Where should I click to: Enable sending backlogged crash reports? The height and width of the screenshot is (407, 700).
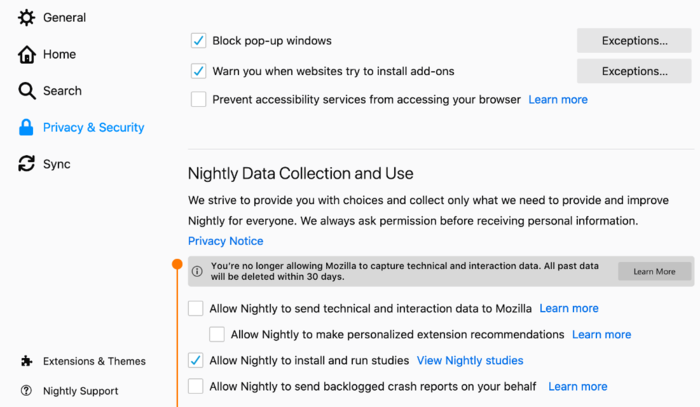[x=196, y=386]
